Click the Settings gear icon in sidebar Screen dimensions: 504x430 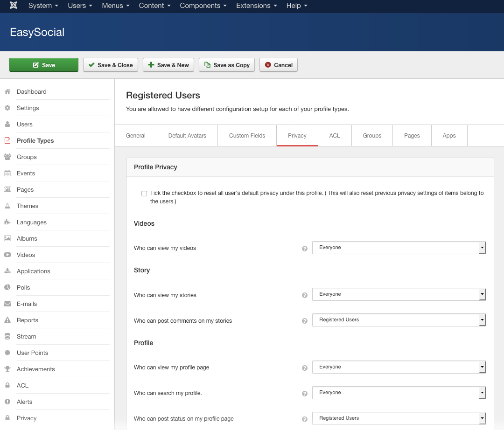(x=7, y=108)
